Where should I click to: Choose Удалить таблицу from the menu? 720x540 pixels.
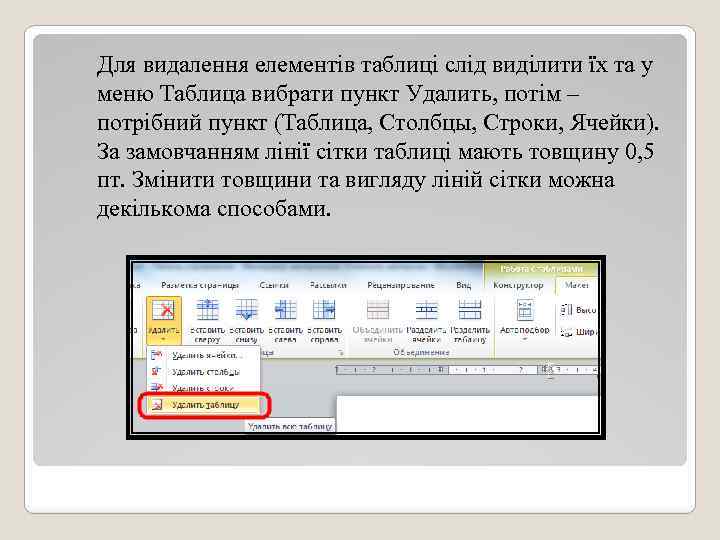pyautogui.click(x=203, y=405)
